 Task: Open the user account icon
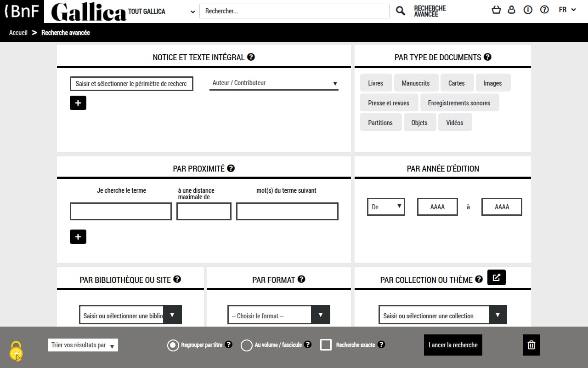tap(512, 10)
